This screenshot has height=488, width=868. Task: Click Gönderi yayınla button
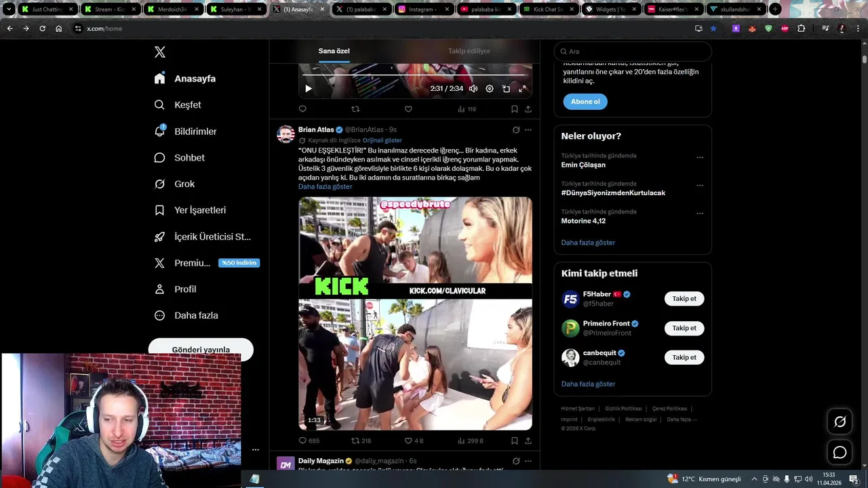pos(201,349)
